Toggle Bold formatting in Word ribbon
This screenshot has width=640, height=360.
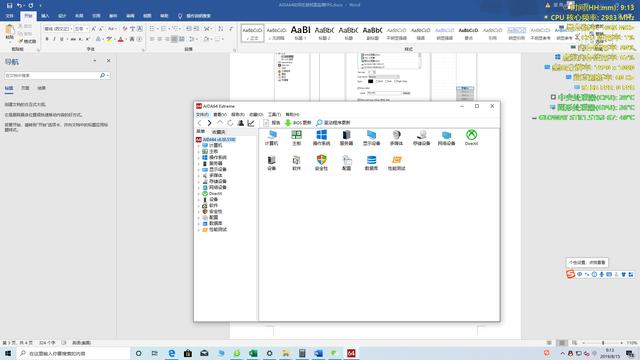click(47, 39)
